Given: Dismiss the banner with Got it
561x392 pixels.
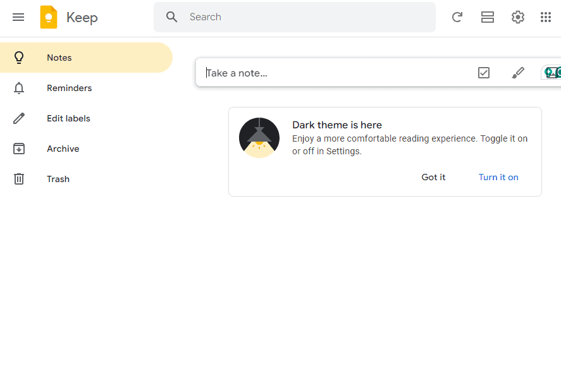Looking at the screenshot, I should click(433, 177).
